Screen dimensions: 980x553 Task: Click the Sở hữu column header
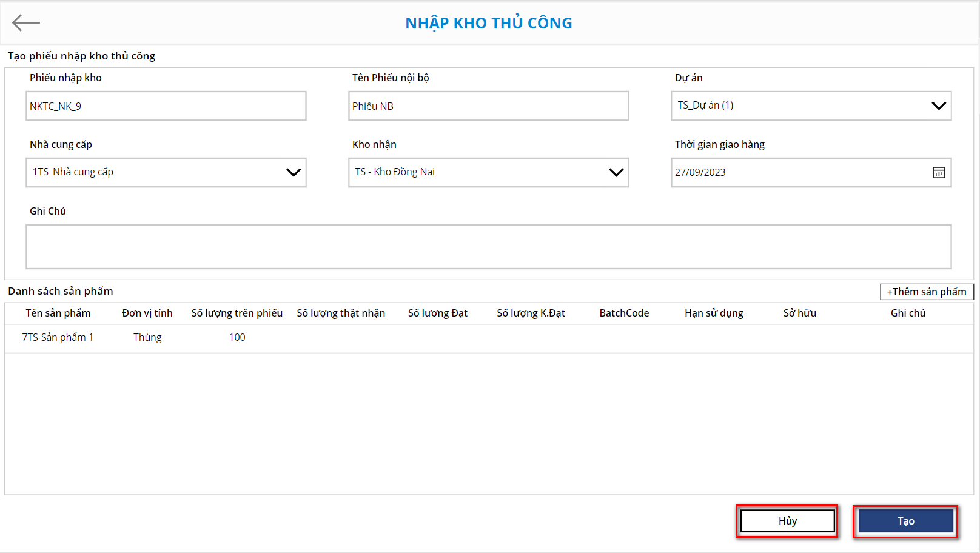pos(800,313)
